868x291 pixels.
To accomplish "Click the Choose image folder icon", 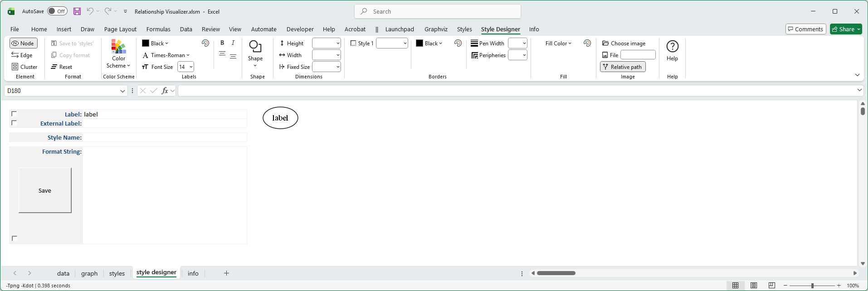I will (x=605, y=44).
